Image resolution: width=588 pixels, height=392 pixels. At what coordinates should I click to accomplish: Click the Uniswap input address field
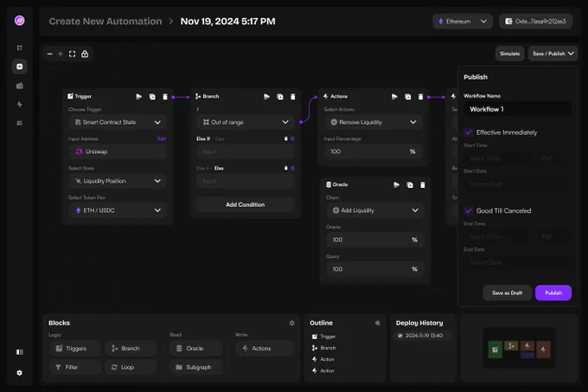pos(118,151)
